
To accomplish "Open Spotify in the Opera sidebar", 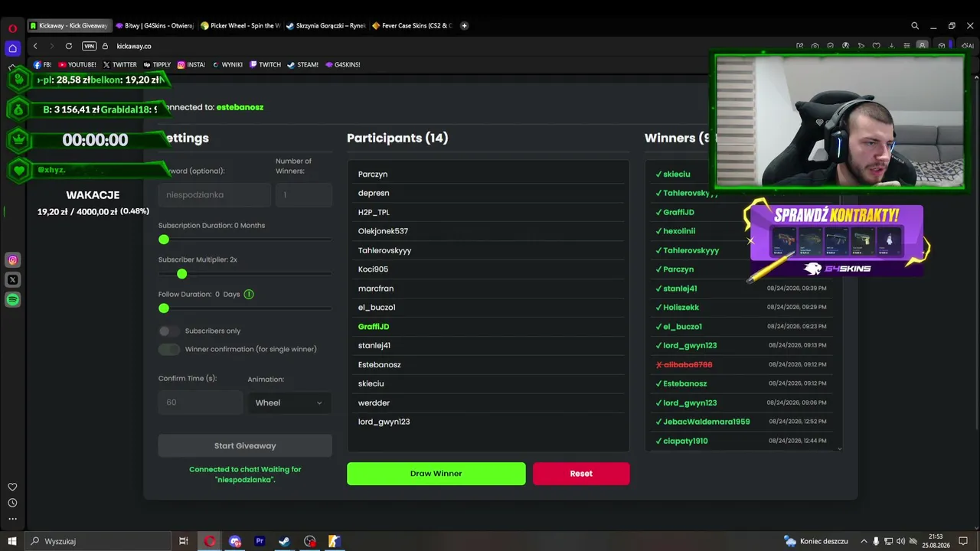I will (12, 300).
